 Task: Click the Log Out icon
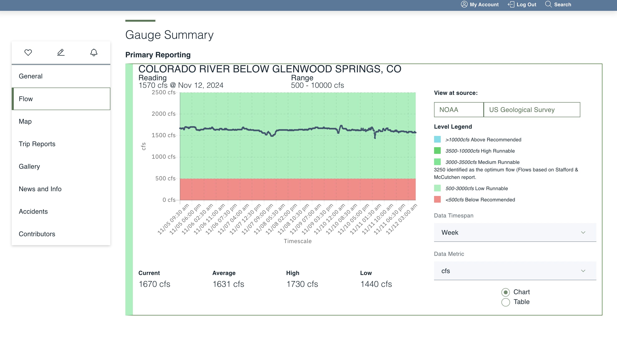(511, 4)
